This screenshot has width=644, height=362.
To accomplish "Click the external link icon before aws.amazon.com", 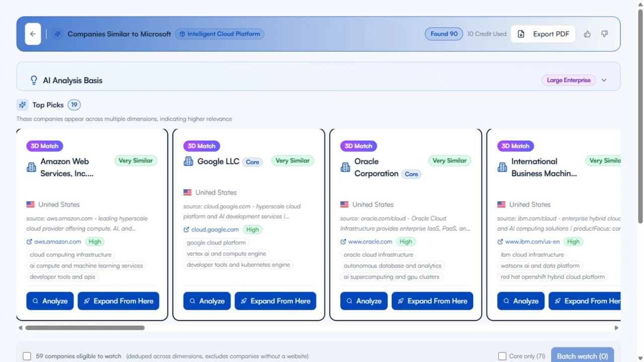I will (29, 242).
